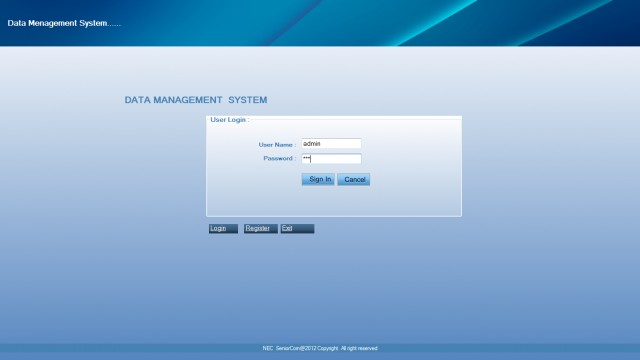Click the Sign In button
640x360 pixels.
(318, 179)
